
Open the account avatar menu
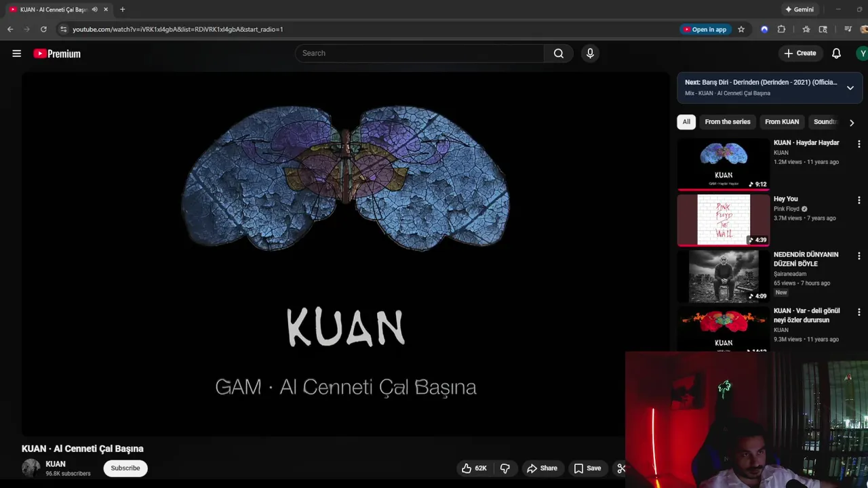coord(862,54)
